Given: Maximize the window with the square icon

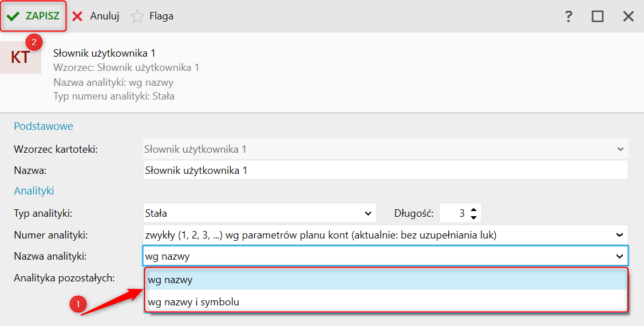Looking at the screenshot, I should coord(598,16).
